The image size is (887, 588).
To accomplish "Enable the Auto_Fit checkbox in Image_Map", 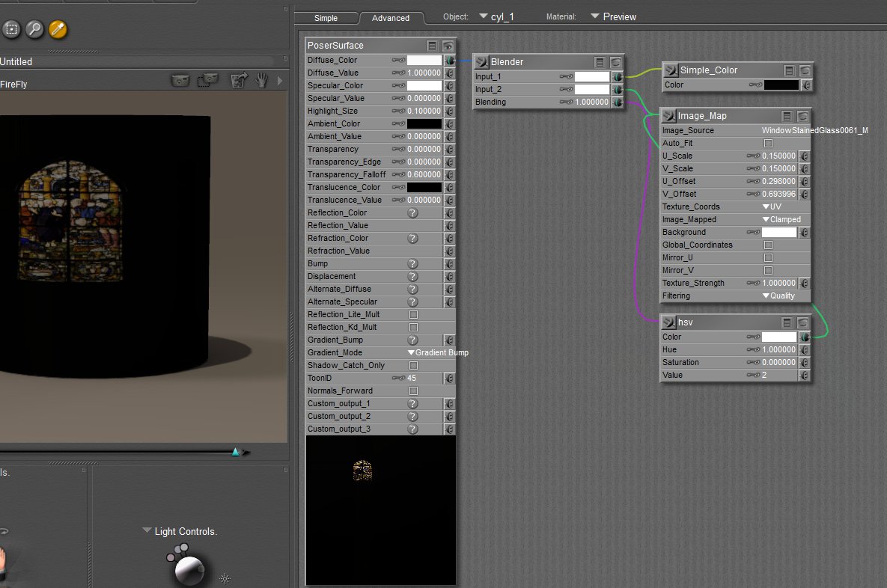I will coord(767,143).
